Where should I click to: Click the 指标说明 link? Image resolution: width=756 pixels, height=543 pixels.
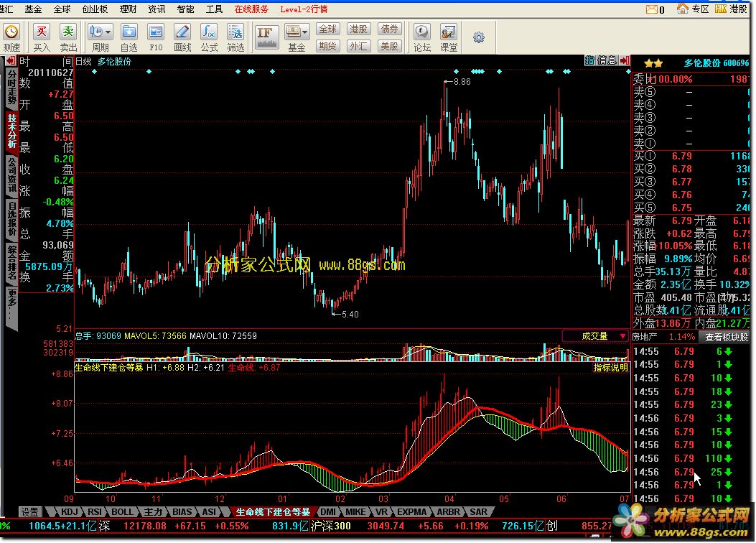[610, 368]
